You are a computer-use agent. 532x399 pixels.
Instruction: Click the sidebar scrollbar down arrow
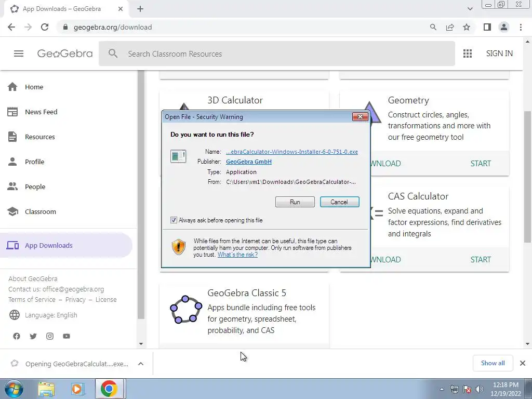click(141, 344)
